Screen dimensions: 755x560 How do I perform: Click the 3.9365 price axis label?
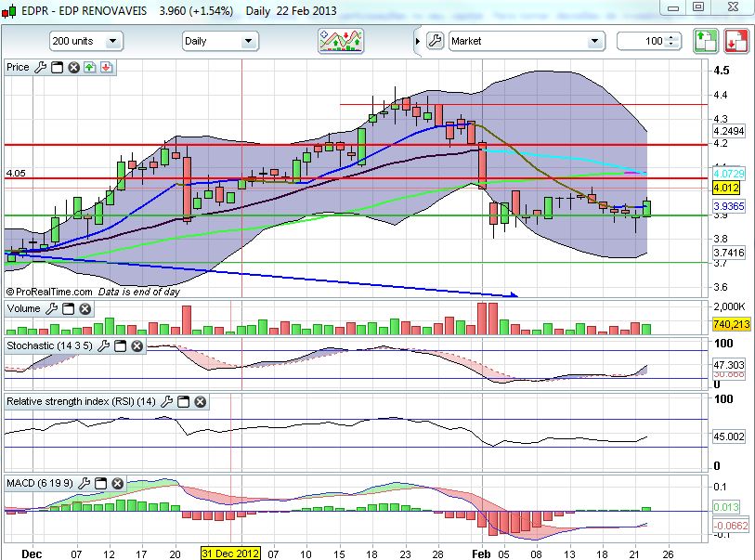729,206
